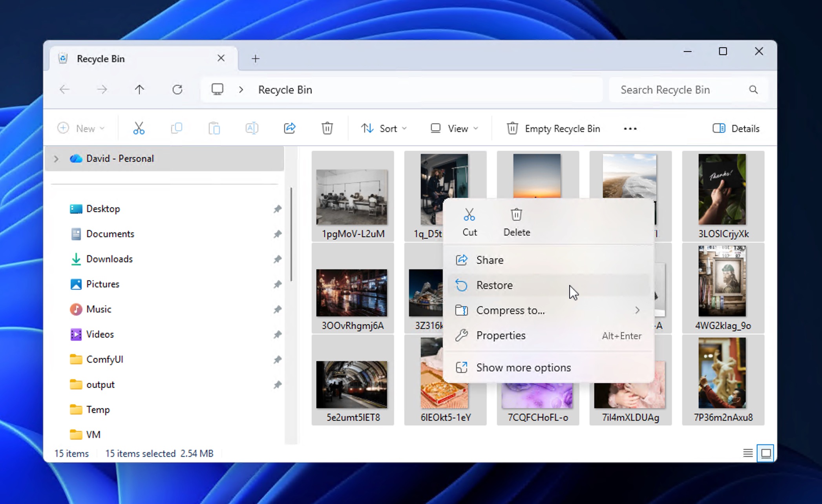Click Show more options in the context menu
Viewport: 822px width, 504px height.
point(523,367)
